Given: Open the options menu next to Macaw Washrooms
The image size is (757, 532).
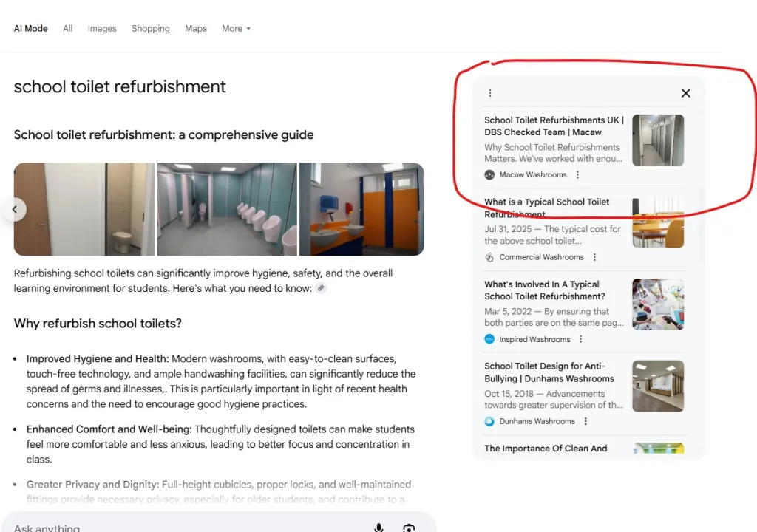Looking at the screenshot, I should (577, 175).
